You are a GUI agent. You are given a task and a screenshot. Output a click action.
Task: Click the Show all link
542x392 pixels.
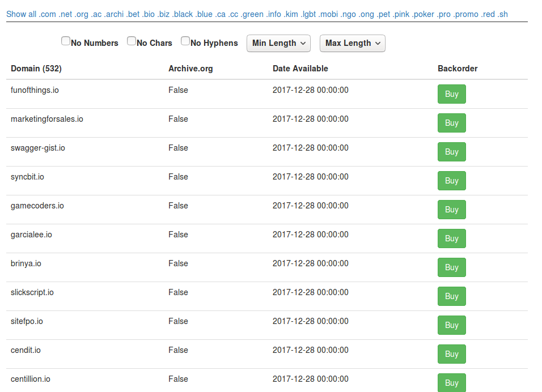pos(20,14)
